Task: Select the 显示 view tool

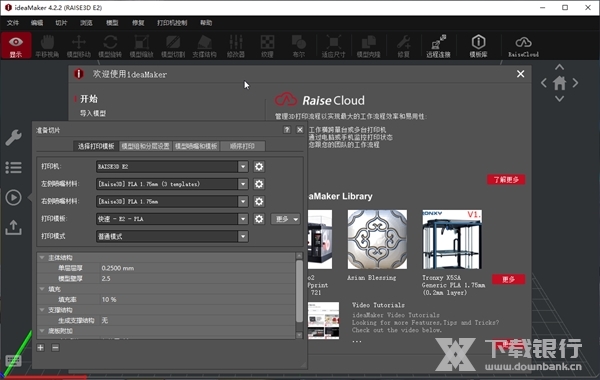Action: (16, 46)
